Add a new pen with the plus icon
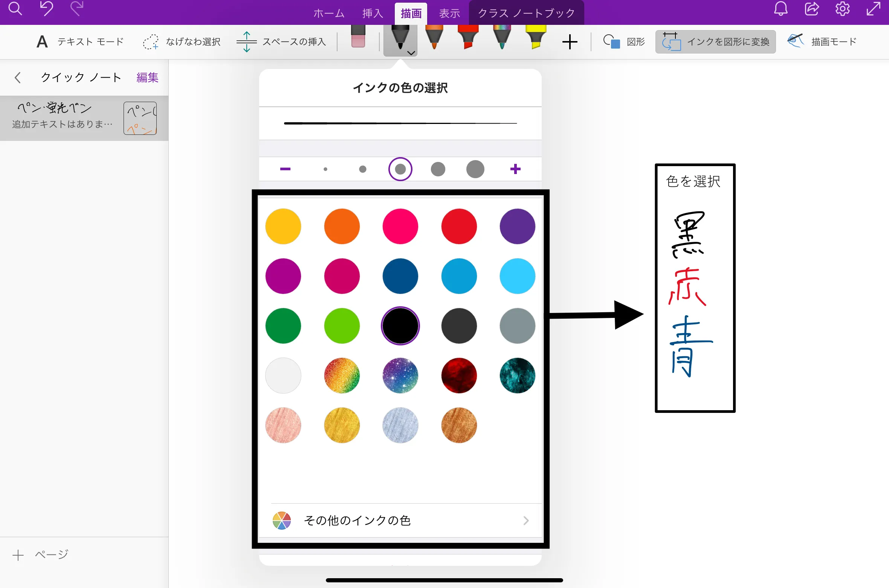 570,41
